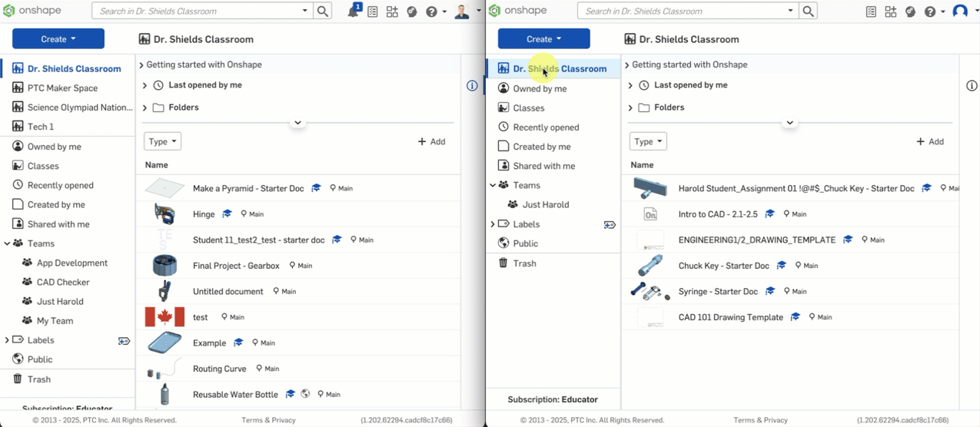Click search field in right window
The image size is (980, 427).
pos(682,12)
